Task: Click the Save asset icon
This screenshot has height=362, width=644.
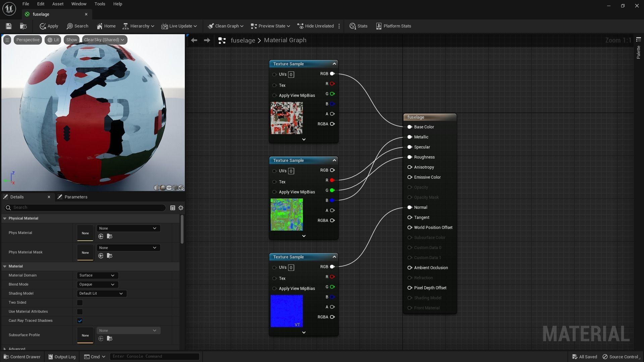Action: (9, 26)
